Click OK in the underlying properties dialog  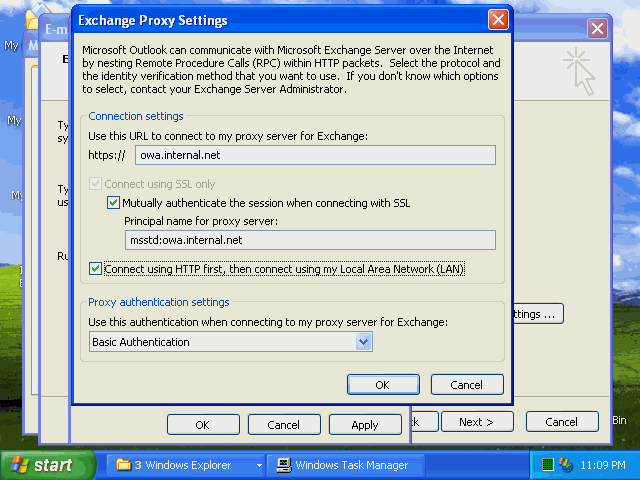pyautogui.click(x=203, y=424)
